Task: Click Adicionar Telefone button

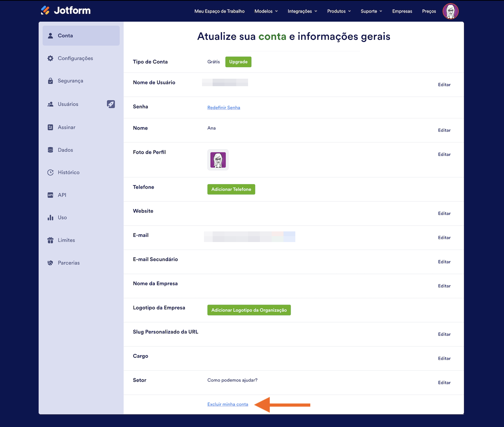Action: 231,189
